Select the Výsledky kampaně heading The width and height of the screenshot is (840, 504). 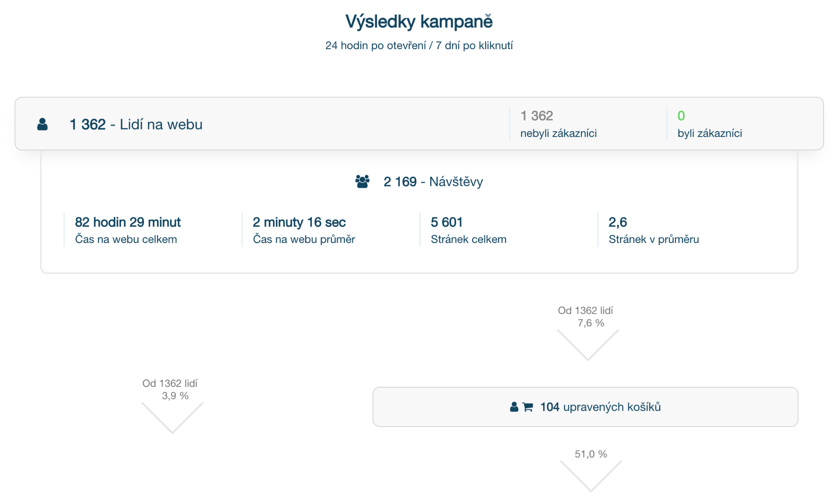[x=419, y=22]
